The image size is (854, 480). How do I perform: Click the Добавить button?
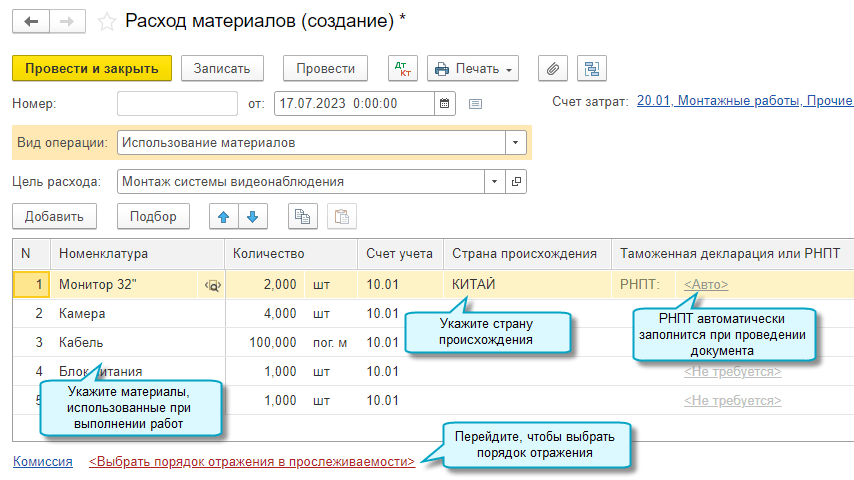(54, 216)
